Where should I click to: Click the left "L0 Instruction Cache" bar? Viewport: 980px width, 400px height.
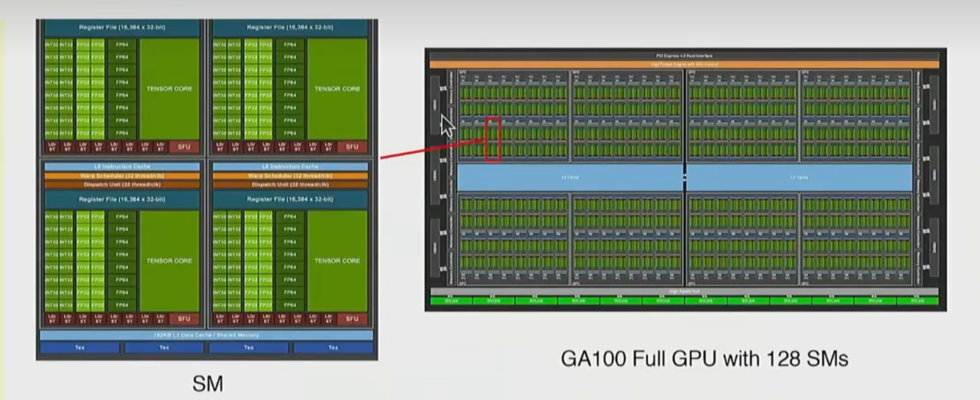[122, 167]
